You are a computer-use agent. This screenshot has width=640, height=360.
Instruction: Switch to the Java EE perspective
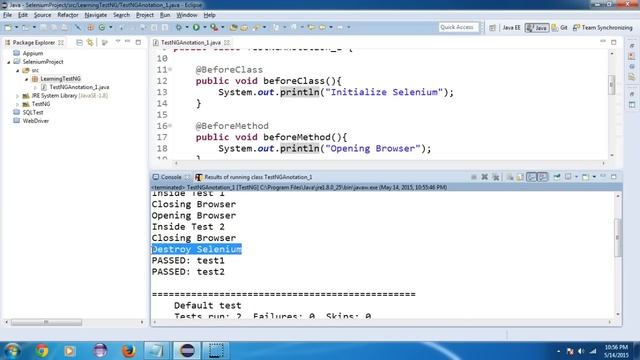(511, 28)
